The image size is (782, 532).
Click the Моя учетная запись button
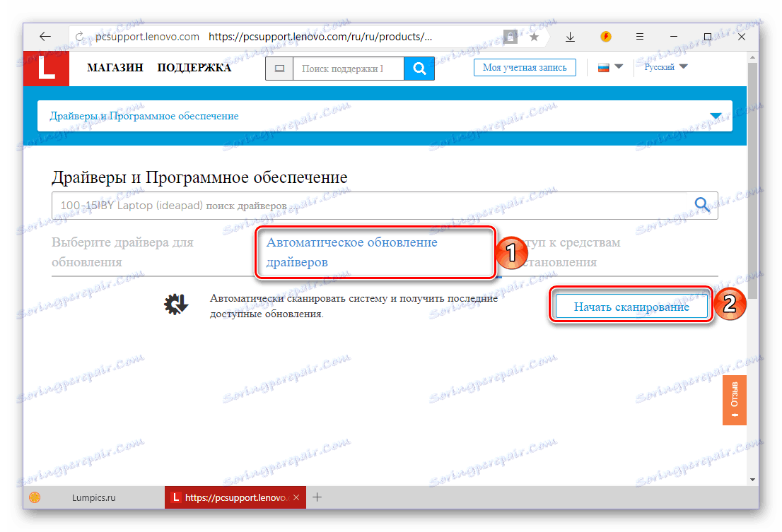point(525,67)
